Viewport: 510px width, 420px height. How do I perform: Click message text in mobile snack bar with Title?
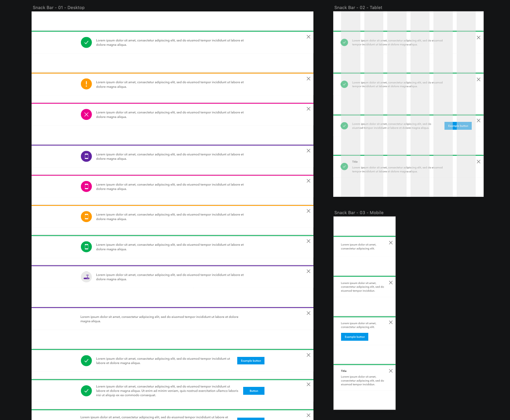[362, 381]
